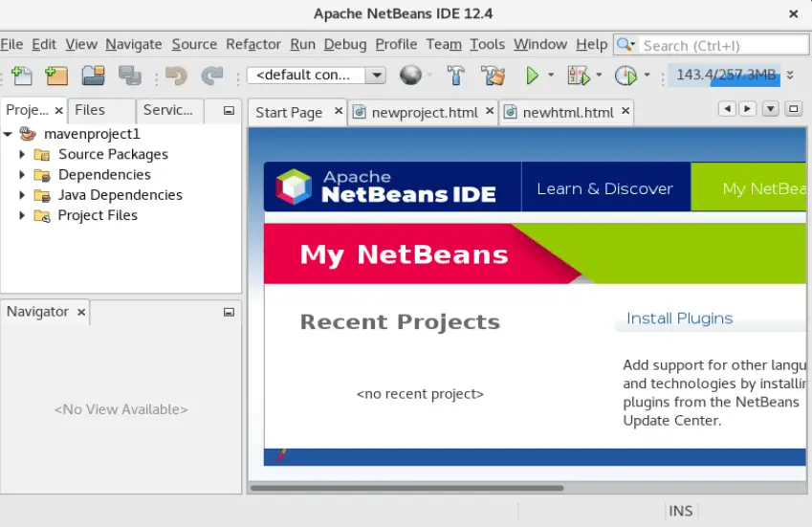The image size is (812, 527).
Task: Click the globe browser icon in toolbar
Action: click(410, 75)
